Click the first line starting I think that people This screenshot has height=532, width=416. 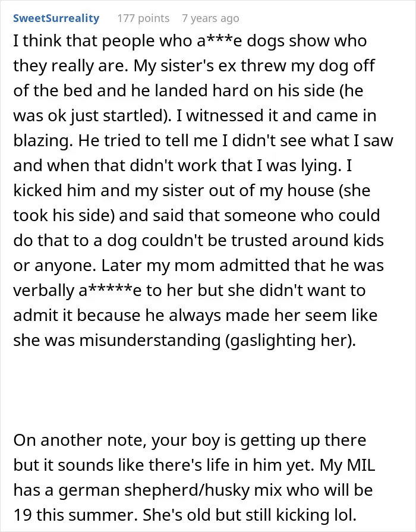tap(190, 40)
